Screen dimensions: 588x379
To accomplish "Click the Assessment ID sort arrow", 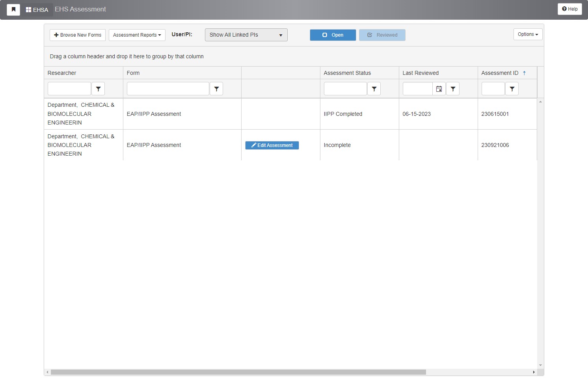I will [x=524, y=73].
